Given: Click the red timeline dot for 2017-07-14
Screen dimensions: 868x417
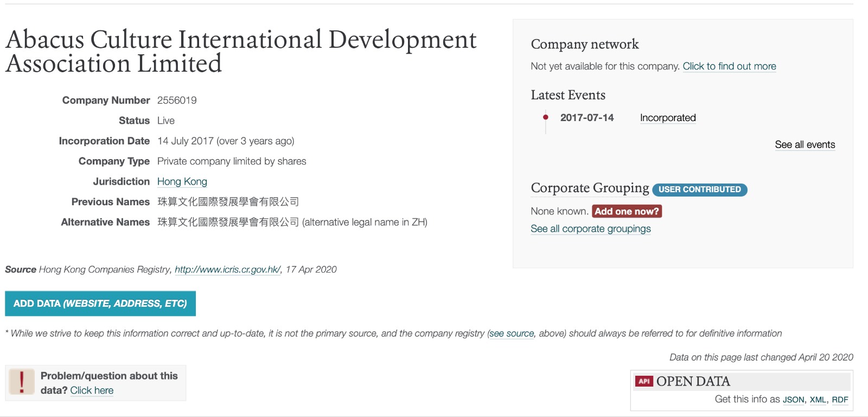Looking at the screenshot, I should click(546, 117).
